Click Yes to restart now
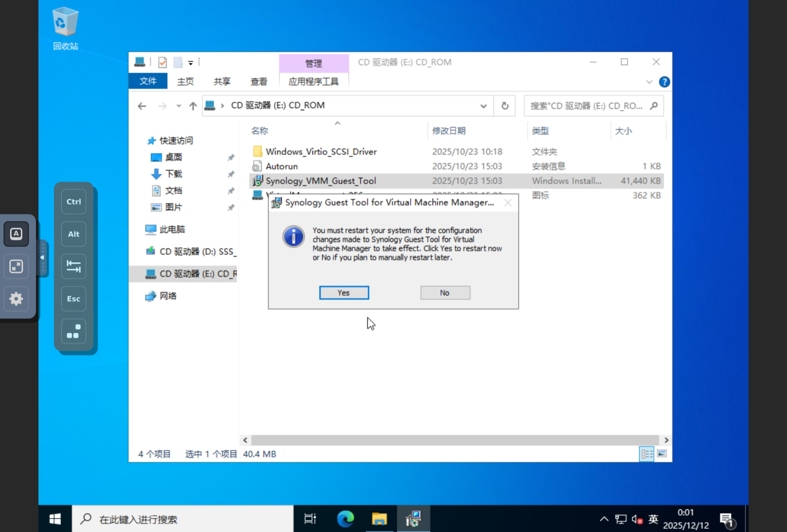The image size is (787, 532). [344, 293]
